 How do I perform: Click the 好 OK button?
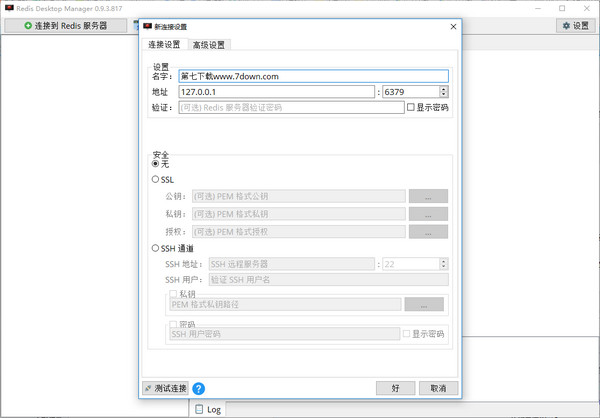pos(395,389)
